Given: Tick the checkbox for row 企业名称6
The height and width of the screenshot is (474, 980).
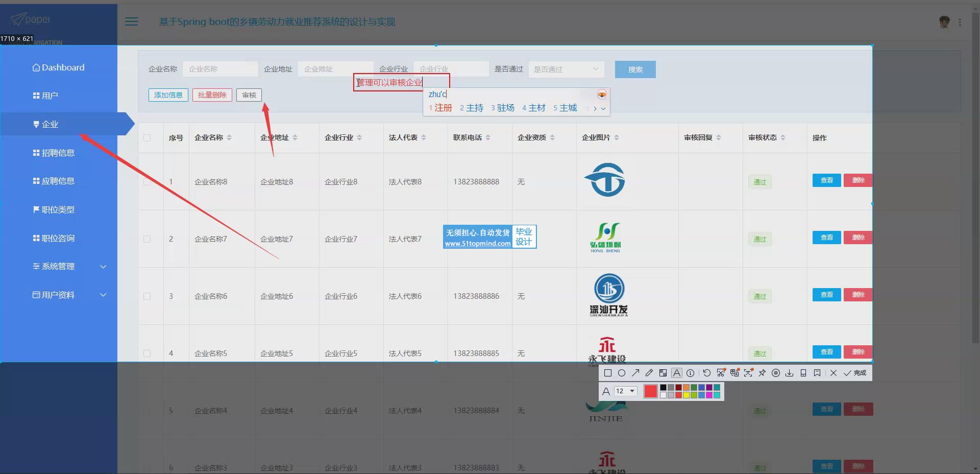Looking at the screenshot, I should click(147, 296).
